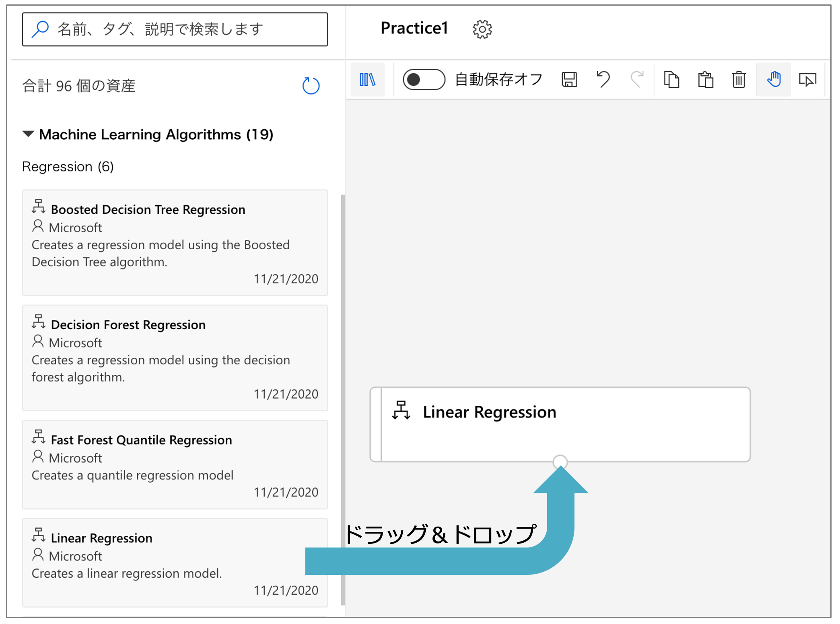Click the redo arrow icon
840x624 pixels.
click(x=637, y=79)
